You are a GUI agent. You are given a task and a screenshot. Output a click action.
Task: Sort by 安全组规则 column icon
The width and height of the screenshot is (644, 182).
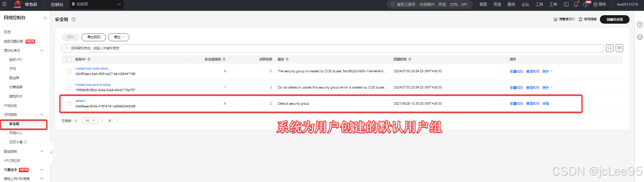[224, 59]
